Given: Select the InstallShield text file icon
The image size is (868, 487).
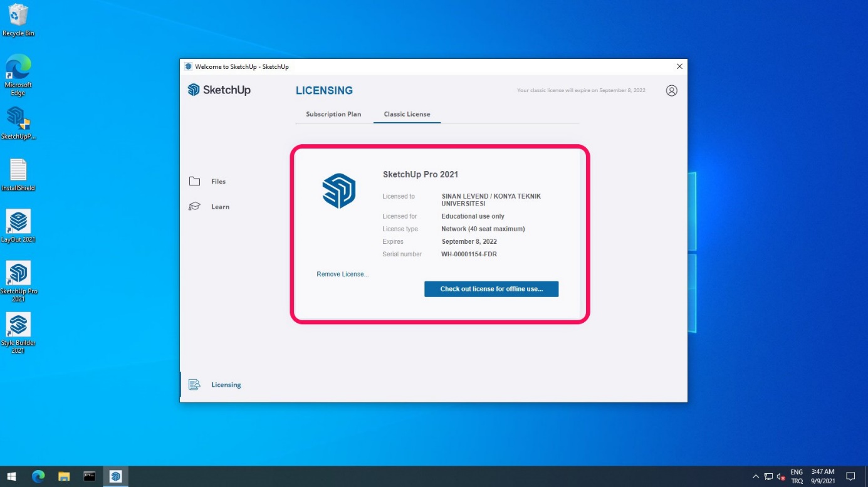Looking at the screenshot, I should tap(18, 175).
